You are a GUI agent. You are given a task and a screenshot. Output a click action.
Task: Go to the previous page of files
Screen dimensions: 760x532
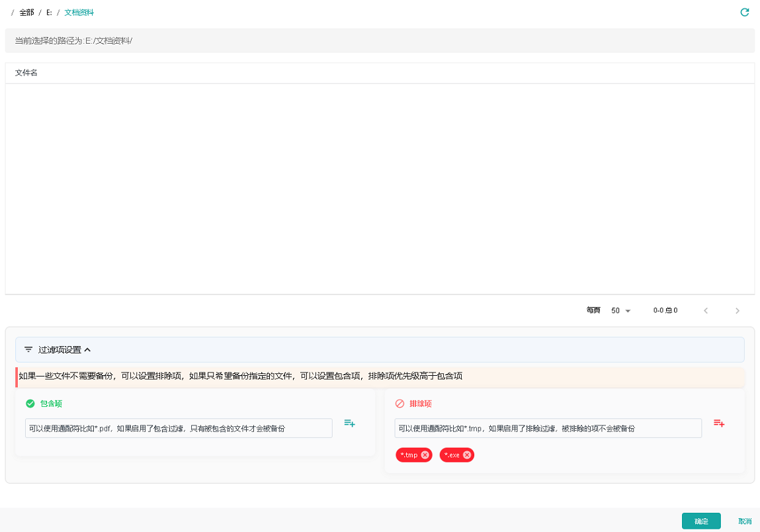[706, 310]
